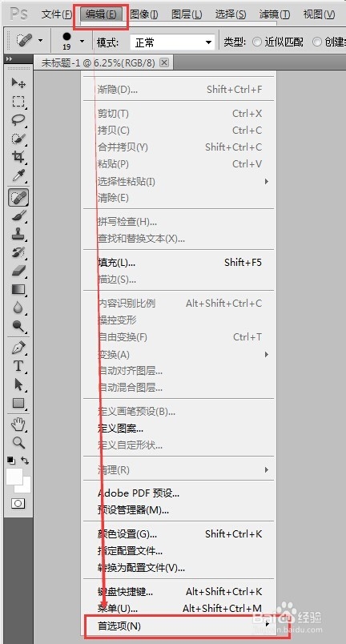This screenshot has height=644, width=346.
Task: Select the Zoom magnifier tool
Action: point(18,443)
